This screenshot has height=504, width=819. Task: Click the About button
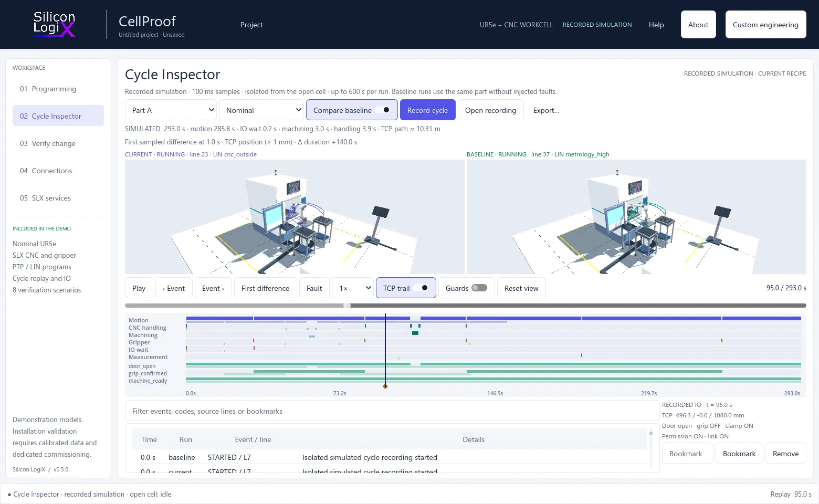click(x=698, y=25)
